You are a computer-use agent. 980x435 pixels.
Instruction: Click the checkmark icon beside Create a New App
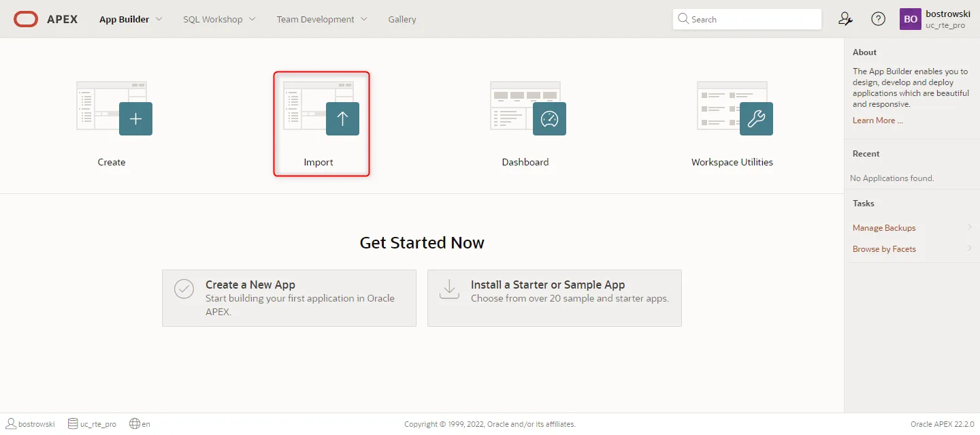coord(184,289)
